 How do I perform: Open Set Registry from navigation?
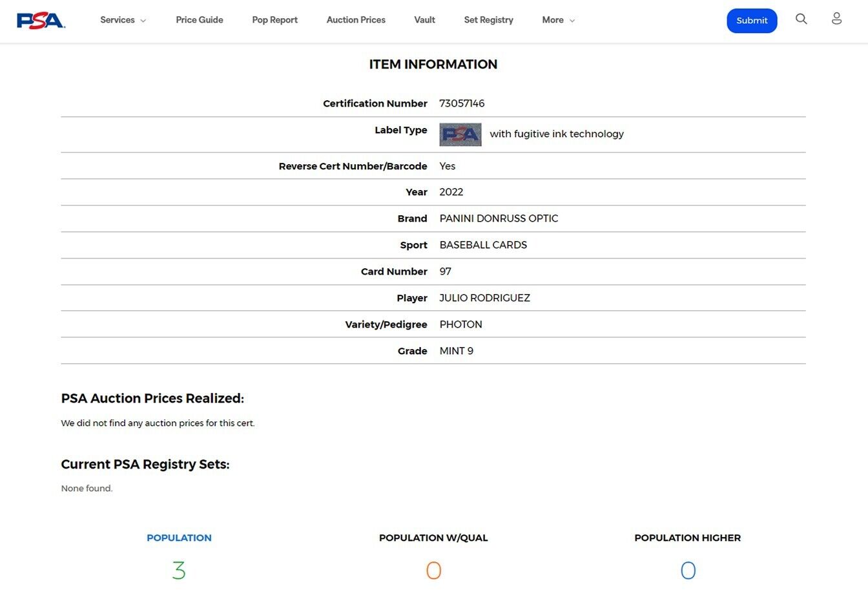pyautogui.click(x=488, y=20)
